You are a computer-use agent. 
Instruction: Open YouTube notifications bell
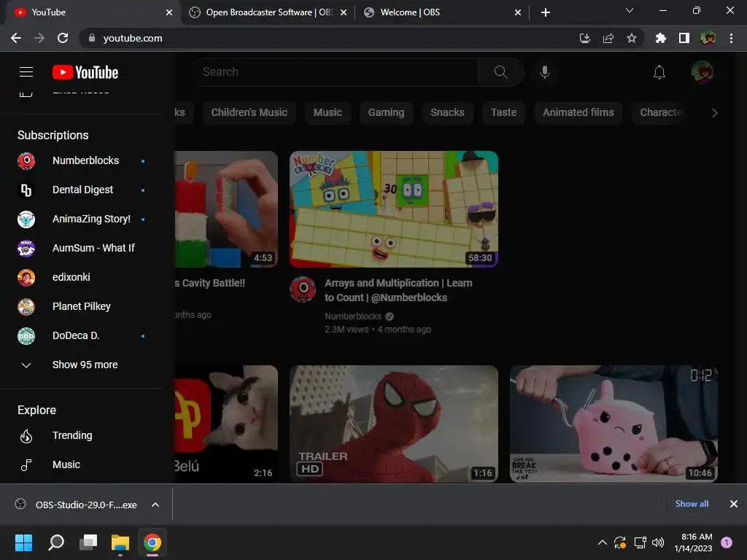659,72
